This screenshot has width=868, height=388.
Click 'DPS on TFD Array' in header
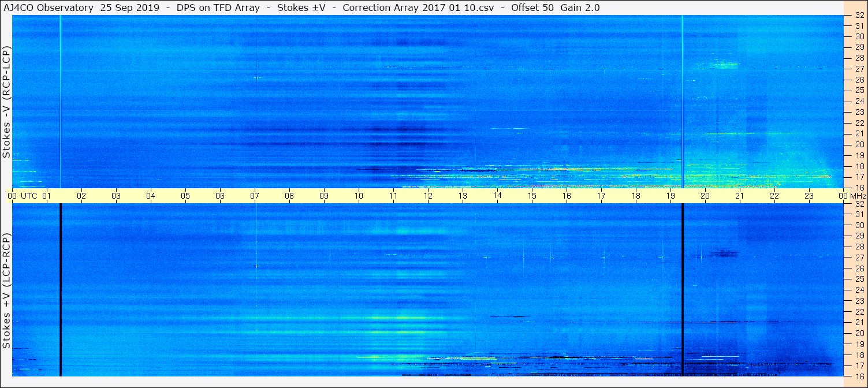click(218, 8)
